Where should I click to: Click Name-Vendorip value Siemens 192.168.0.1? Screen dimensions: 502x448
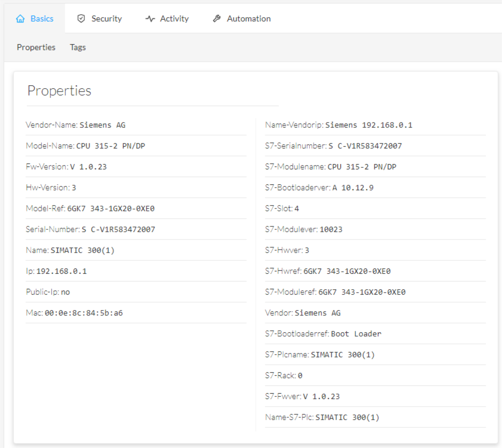coord(369,125)
